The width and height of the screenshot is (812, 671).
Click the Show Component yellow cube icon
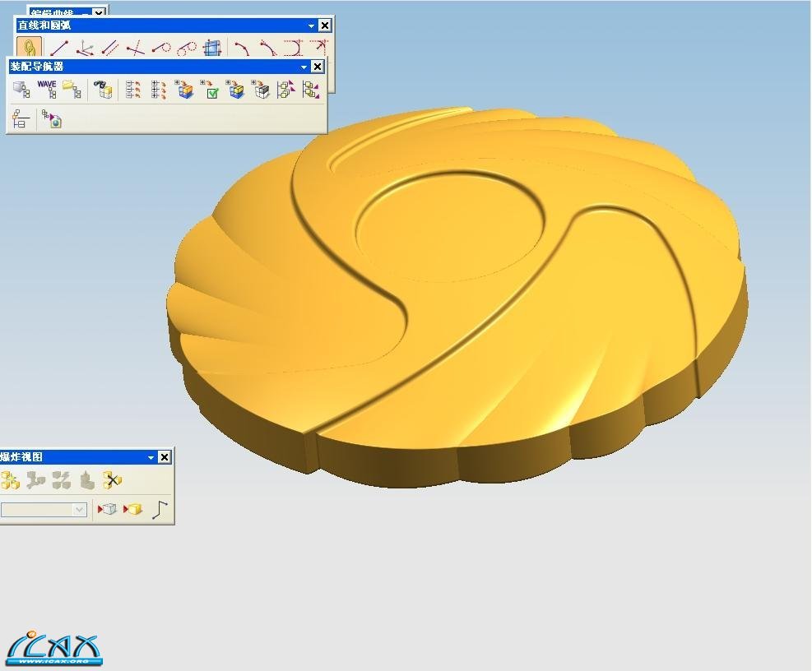pyautogui.click(x=132, y=510)
